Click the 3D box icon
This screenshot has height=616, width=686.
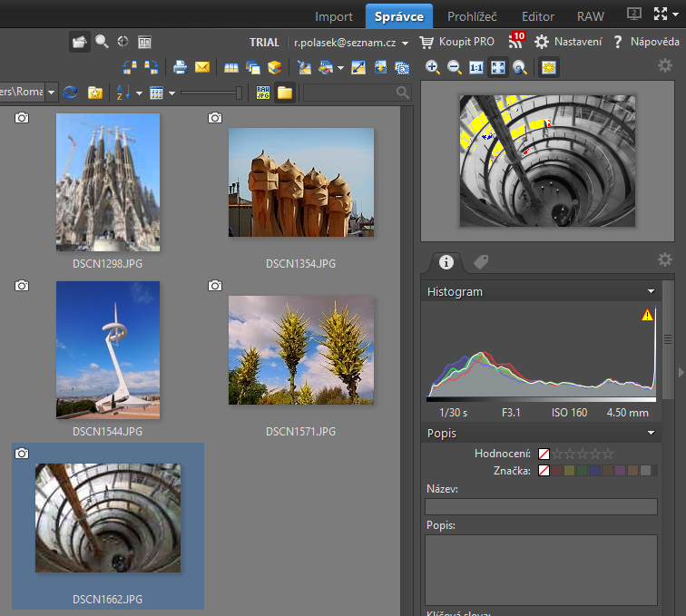tap(275, 67)
